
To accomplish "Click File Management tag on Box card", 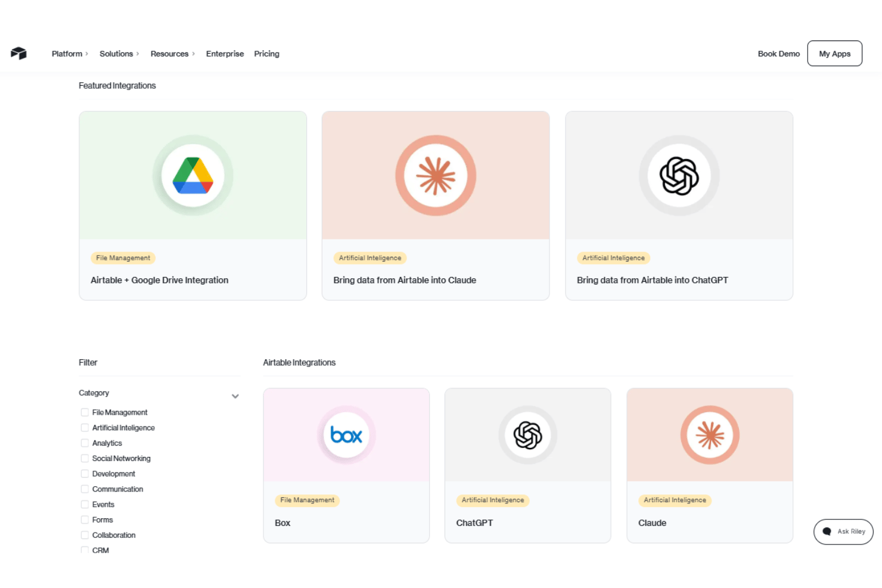I will [307, 500].
